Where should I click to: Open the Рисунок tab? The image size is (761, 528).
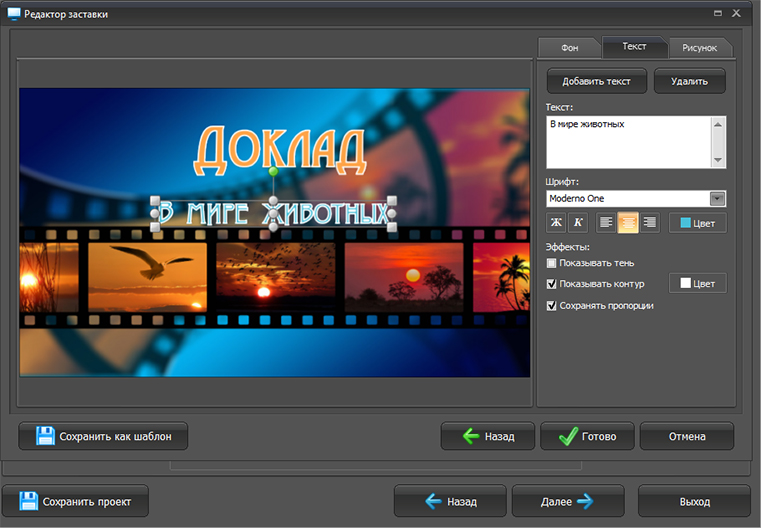pos(699,48)
